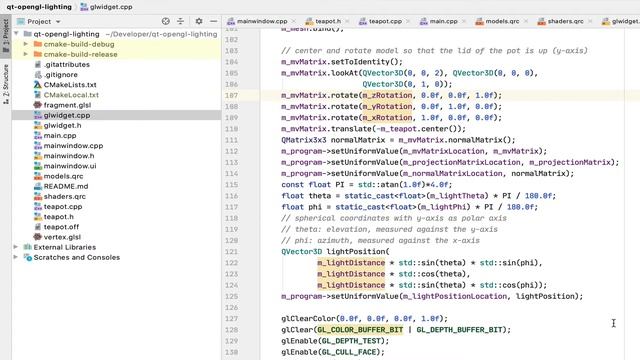
Task: Click m_yRotation in line 108
Action: [387, 107]
